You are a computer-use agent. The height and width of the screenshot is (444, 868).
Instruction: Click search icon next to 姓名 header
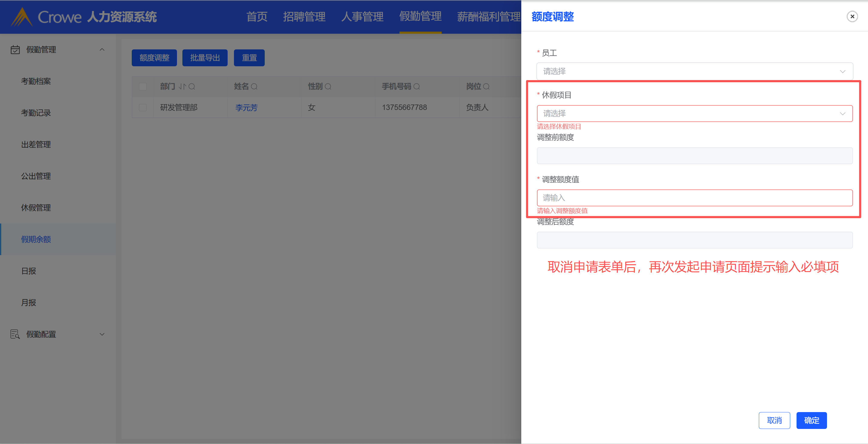pyautogui.click(x=254, y=86)
